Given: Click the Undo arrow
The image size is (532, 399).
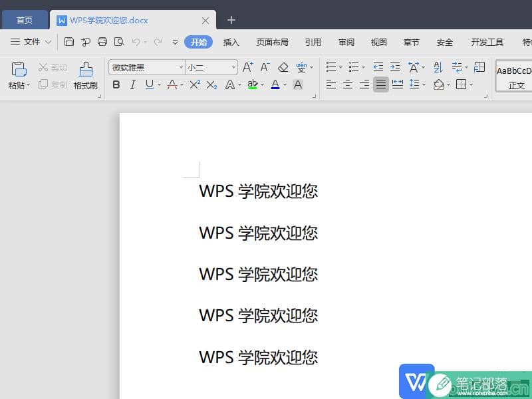Looking at the screenshot, I should tap(136, 42).
